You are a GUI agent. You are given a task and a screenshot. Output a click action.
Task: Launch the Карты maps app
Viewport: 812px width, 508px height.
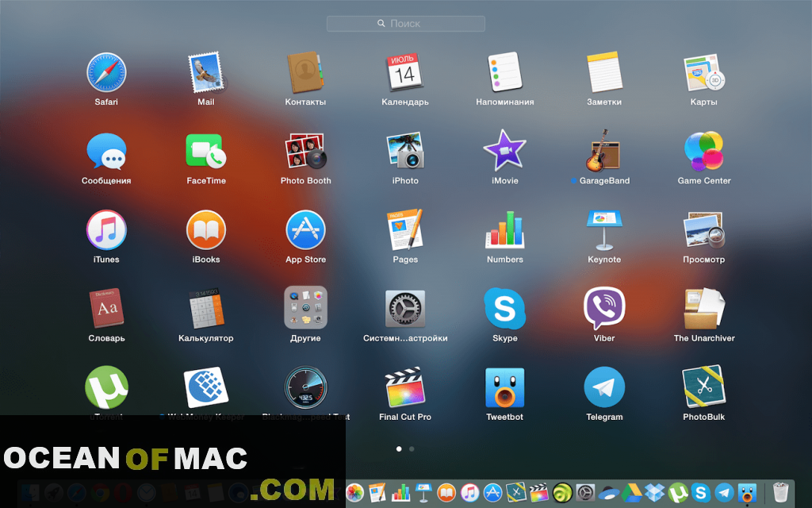tap(704, 72)
